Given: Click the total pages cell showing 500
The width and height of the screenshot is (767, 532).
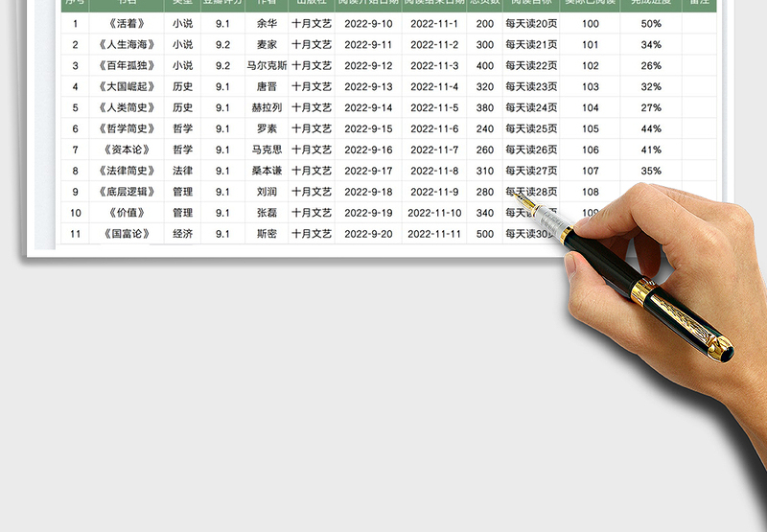Looking at the screenshot, I should 485,234.
